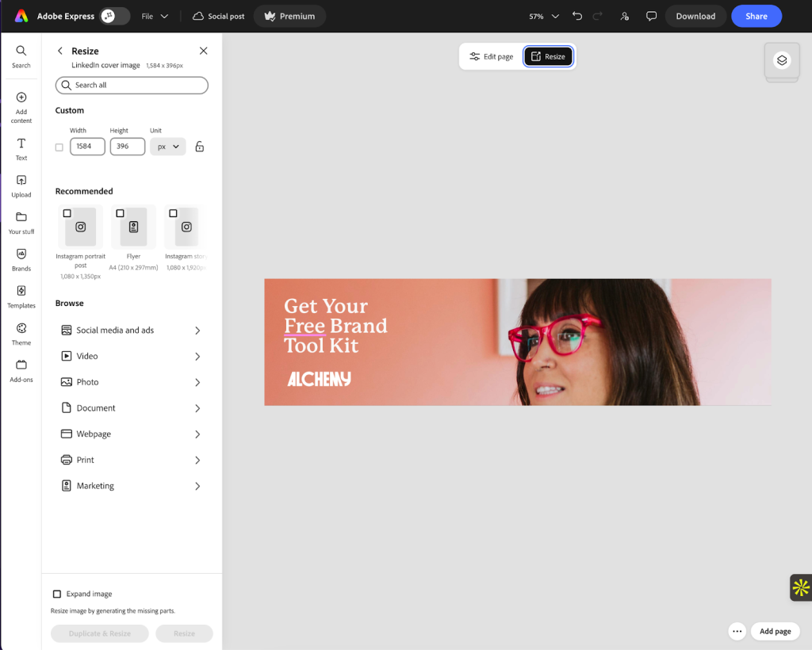Image resolution: width=812 pixels, height=650 pixels.
Task: Click the Duplicate & Resize button
Action: pyautogui.click(x=99, y=633)
